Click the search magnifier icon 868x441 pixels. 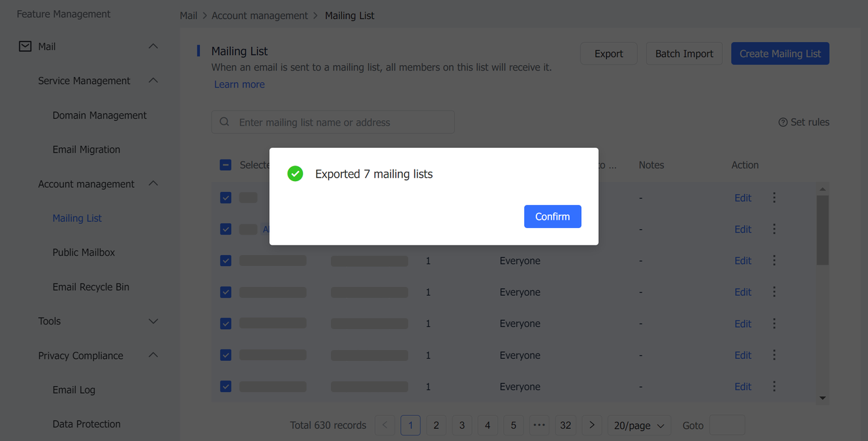click(x=224, y=121)
